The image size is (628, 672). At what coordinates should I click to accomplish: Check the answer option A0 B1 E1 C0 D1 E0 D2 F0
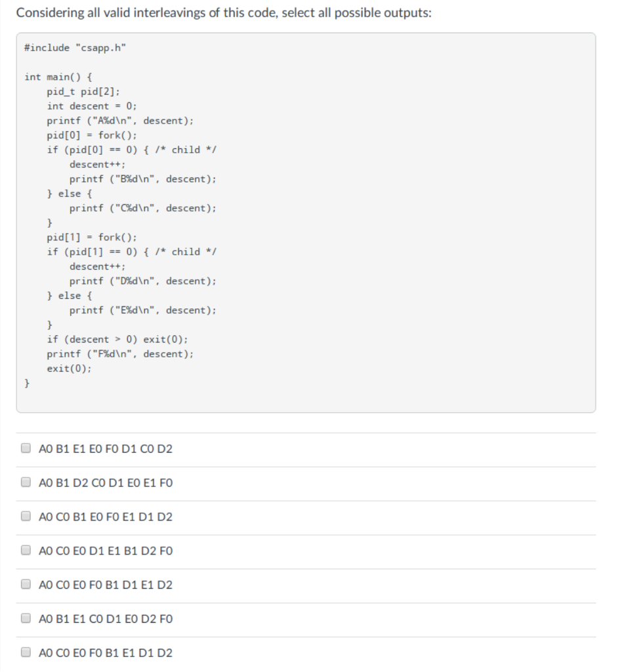coord(26,619)
